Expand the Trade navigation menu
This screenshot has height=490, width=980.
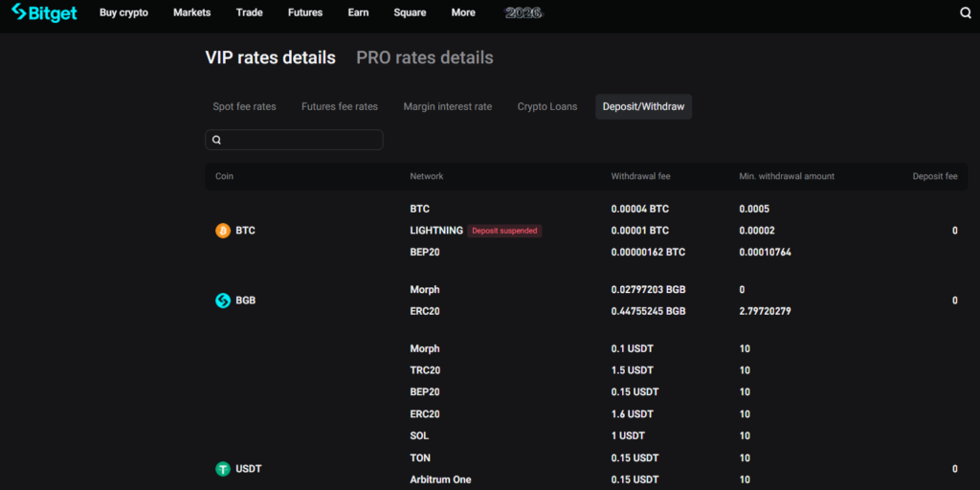coord(250,13)
